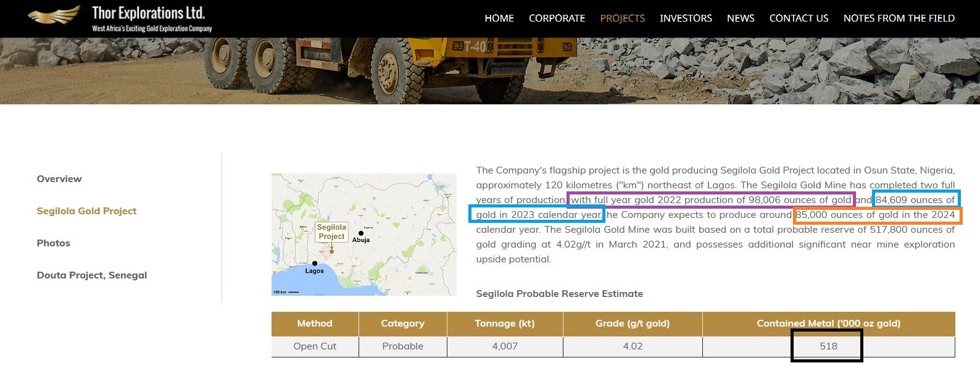Click the mining truck banner image
The image size is (980, 376).
490,70
